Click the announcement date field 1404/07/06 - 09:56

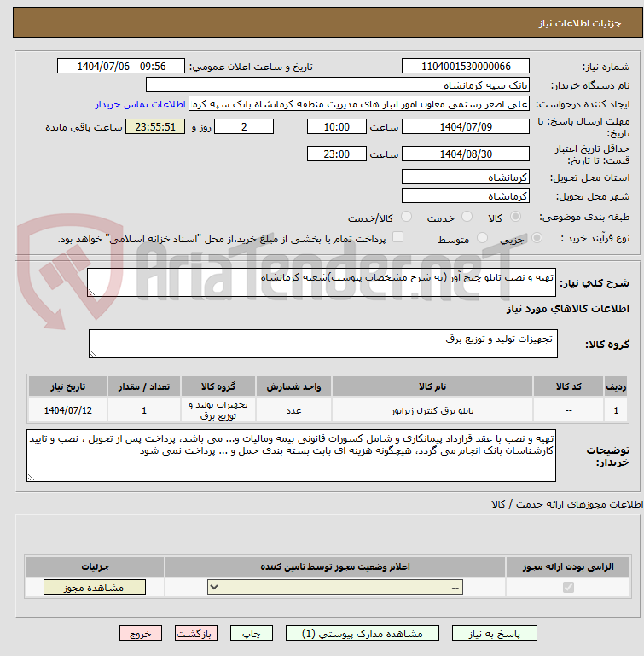pyautogui.click(x=121, y=66)
